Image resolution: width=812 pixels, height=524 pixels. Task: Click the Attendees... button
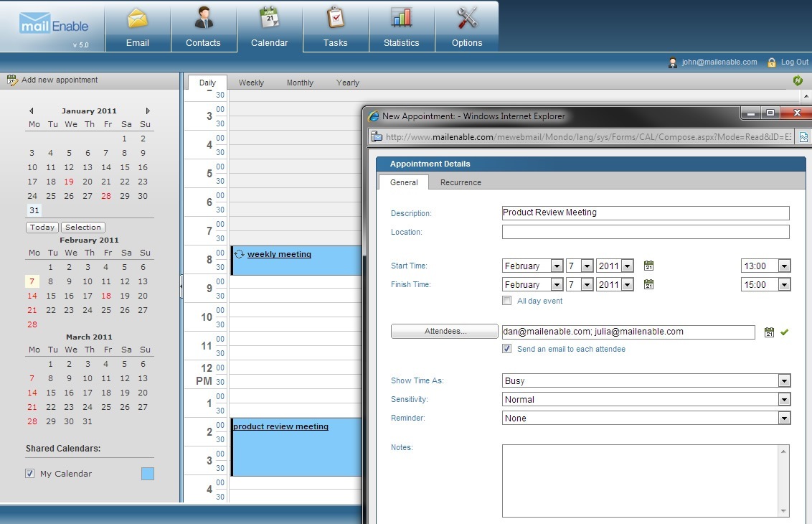[x=445, y=331]
